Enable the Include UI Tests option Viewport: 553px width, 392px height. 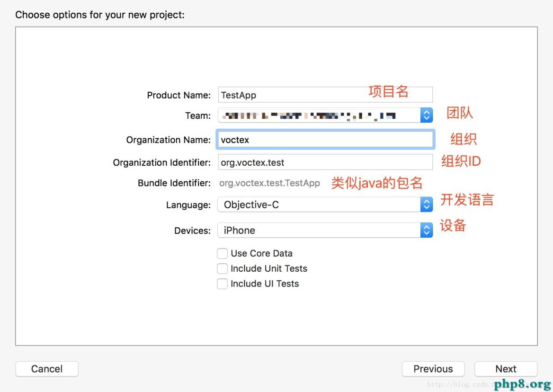[x=222, y=284]
